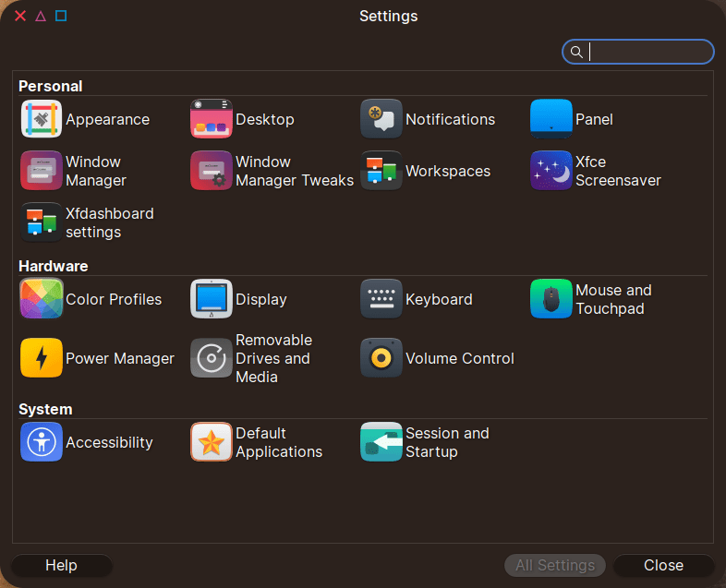Image resolution: width=726 pixels, height=588 pixels.
Task: Open the Panel settings
Action: pyautogui.click(x=551, y=119)
